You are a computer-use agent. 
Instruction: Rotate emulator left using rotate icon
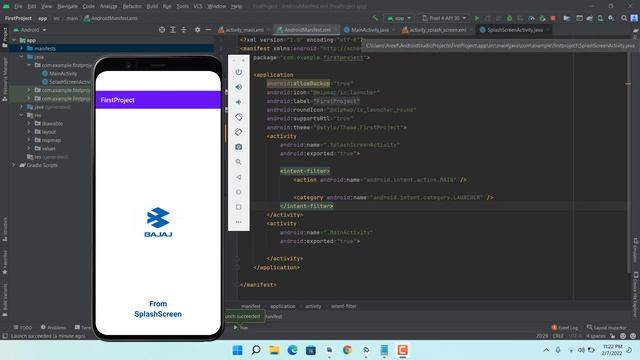coord(239,117)
